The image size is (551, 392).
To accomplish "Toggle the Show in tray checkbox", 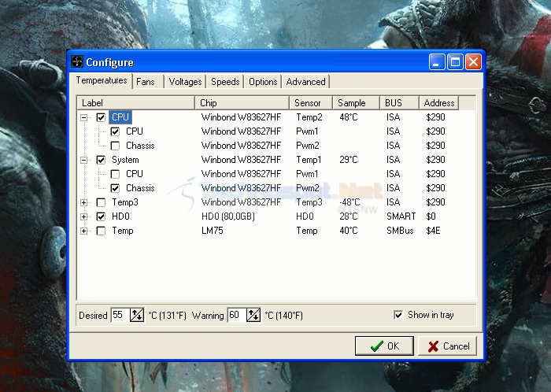I will (398, 315).
